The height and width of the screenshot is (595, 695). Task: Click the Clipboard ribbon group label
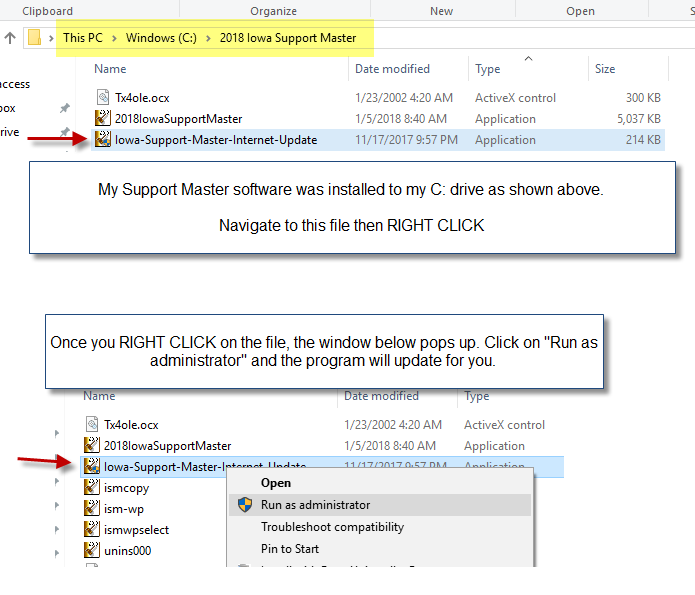click(47, 11)
